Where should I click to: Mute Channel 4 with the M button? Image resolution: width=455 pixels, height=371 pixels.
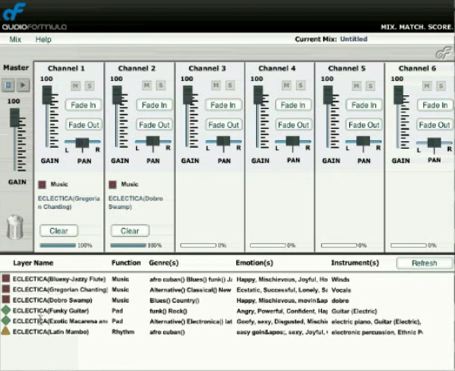[286, 85]
